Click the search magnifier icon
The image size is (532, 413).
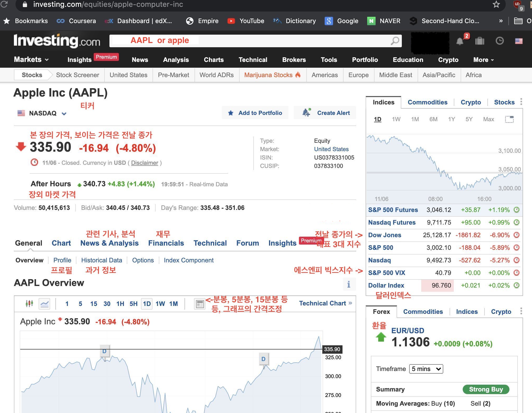tap(395, 41)
